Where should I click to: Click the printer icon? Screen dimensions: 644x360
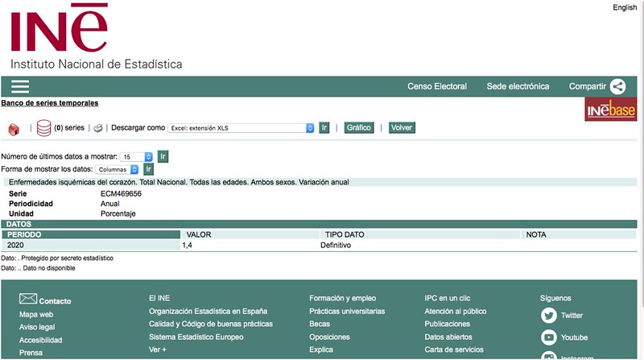(x=97, y=128)
